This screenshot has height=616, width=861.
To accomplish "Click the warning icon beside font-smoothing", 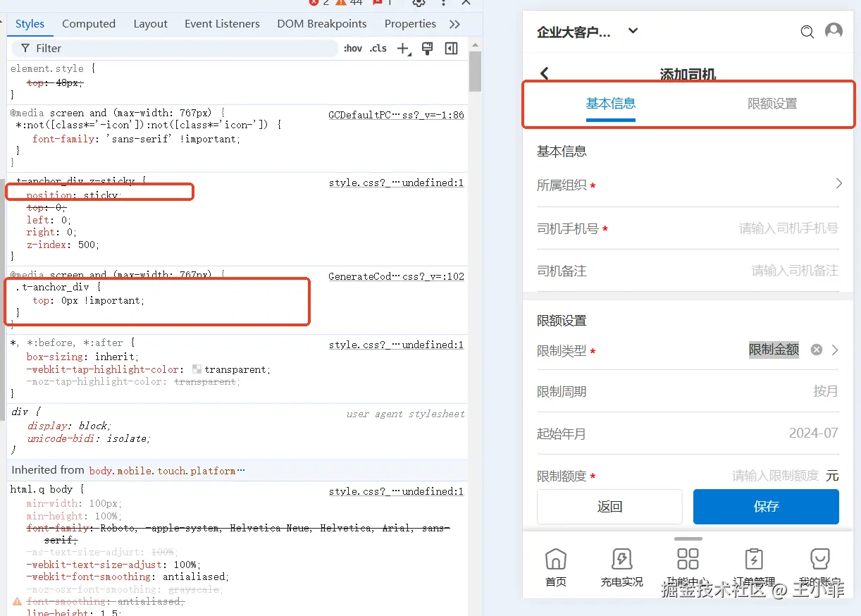I will point(18,601).
